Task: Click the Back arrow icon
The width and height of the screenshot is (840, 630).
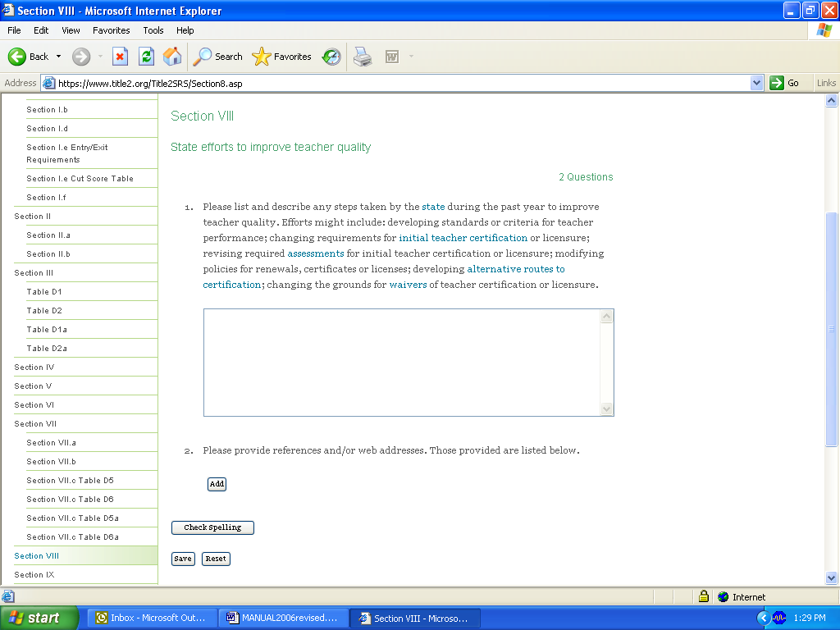Action: pos(18,57)
